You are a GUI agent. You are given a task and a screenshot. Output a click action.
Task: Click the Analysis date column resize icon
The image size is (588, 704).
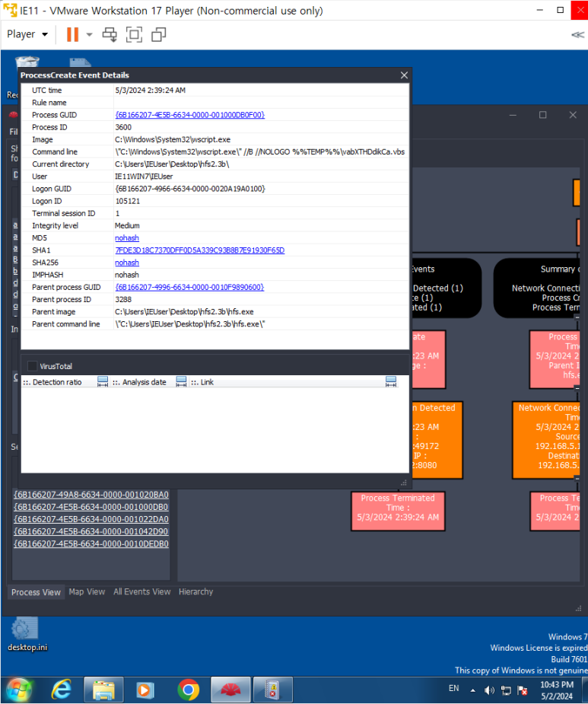(x=181, y=382)
